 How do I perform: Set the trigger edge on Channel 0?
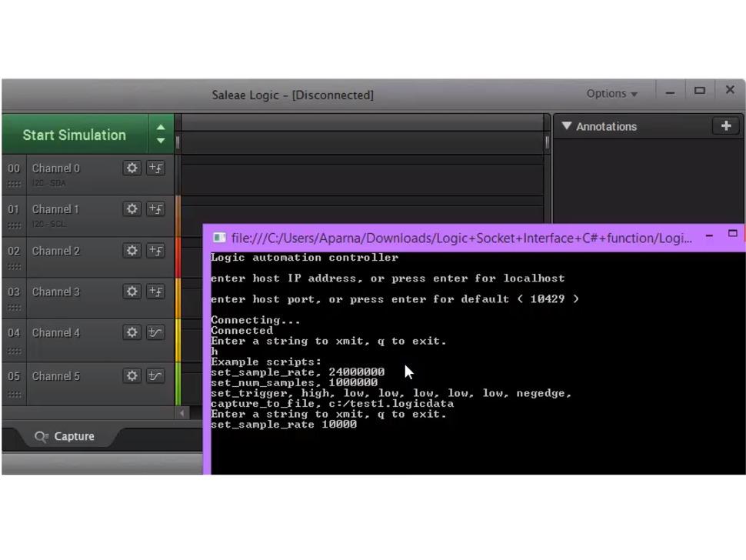coord(155,168)
